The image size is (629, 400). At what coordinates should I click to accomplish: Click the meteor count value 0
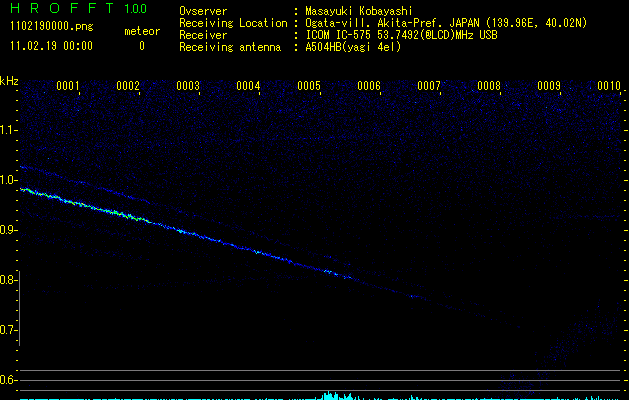coord(142,46)
